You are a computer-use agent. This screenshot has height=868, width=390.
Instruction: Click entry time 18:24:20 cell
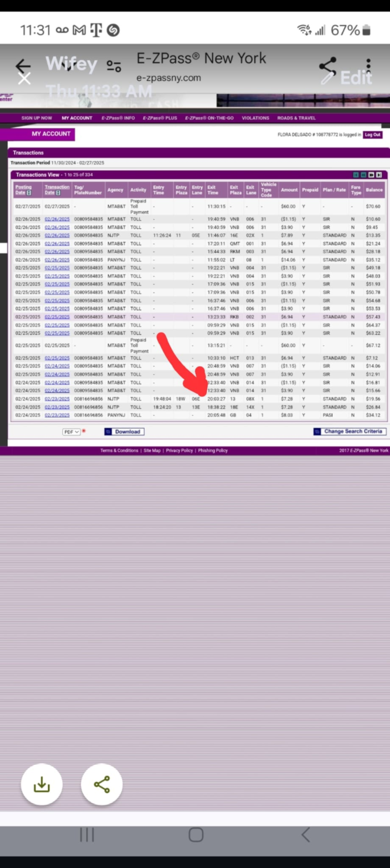coord(162,407)
